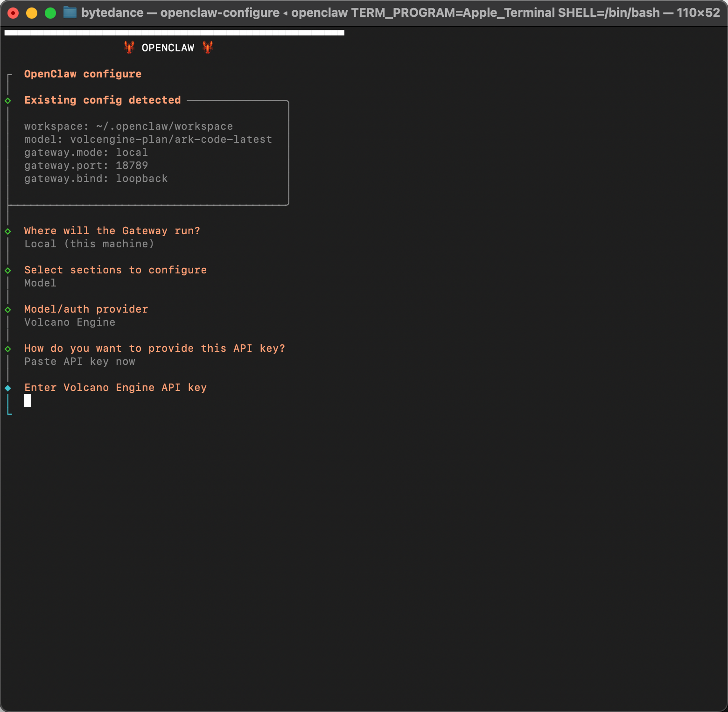This screenshot has width=728, height=712.
Task: Click the diamond marker beside Model/auth provider
Action: point(8,310)
